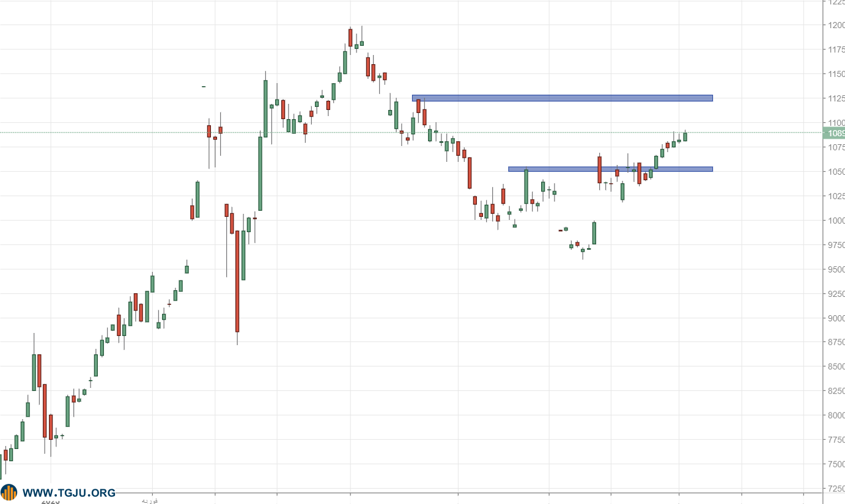Click the TGJU orange bar-chart logo icon

(x=9, y=492)
